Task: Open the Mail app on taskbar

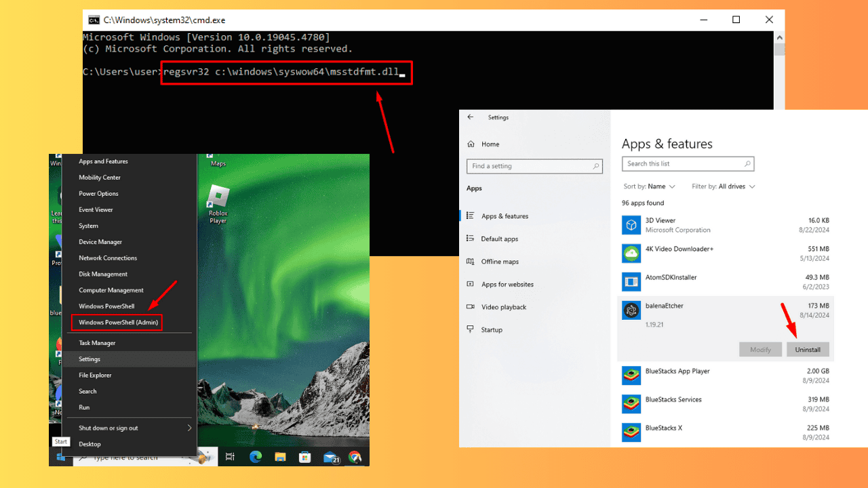Action: pos(330,457)
